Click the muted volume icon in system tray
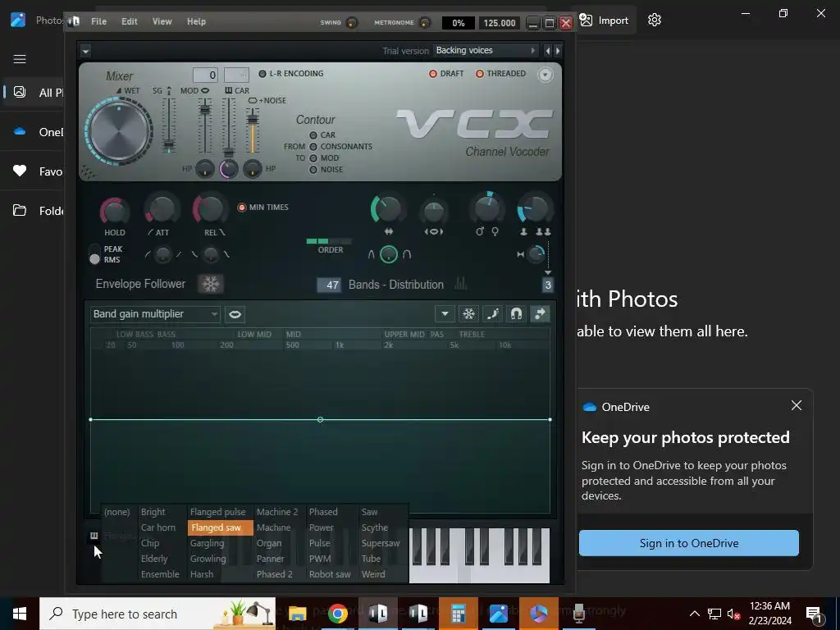 [734, 614]
